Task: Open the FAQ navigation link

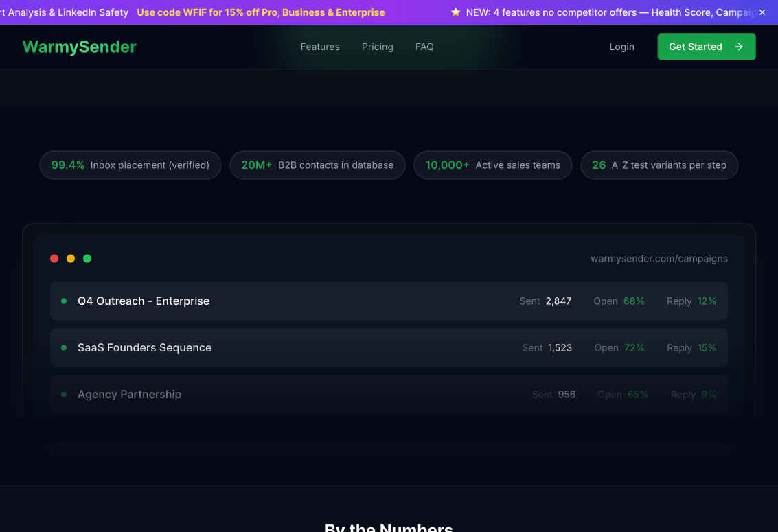Action: (x=424, y=47)
